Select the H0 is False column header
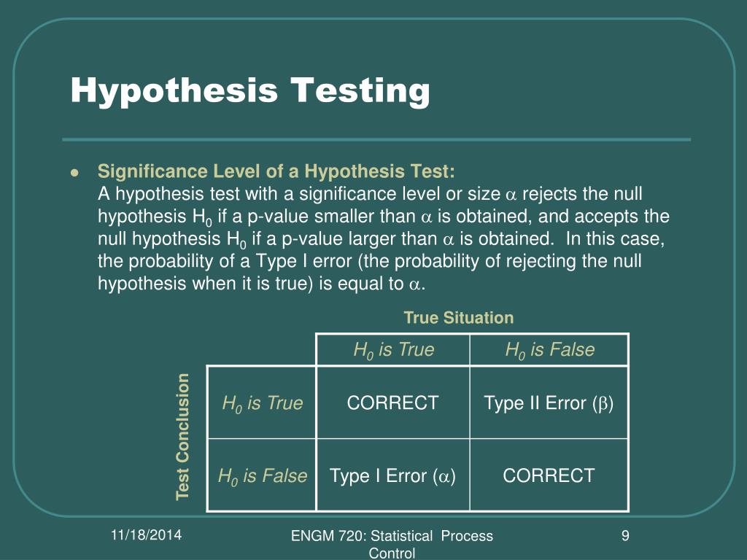 pos(550,350)
